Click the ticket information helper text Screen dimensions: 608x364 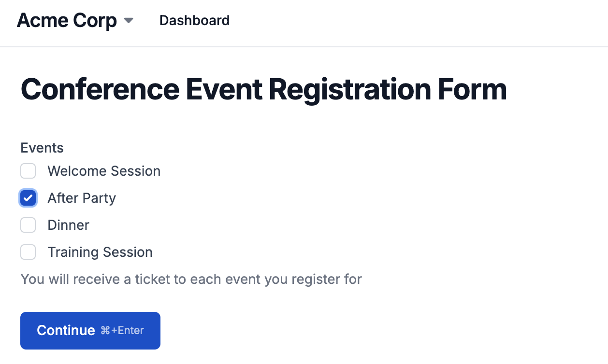coord(190,279)
